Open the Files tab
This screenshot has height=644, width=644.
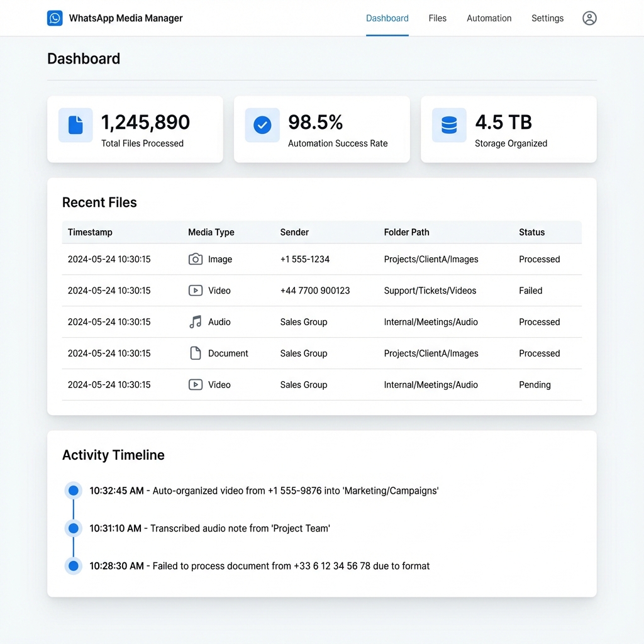[x=438, y=18]
